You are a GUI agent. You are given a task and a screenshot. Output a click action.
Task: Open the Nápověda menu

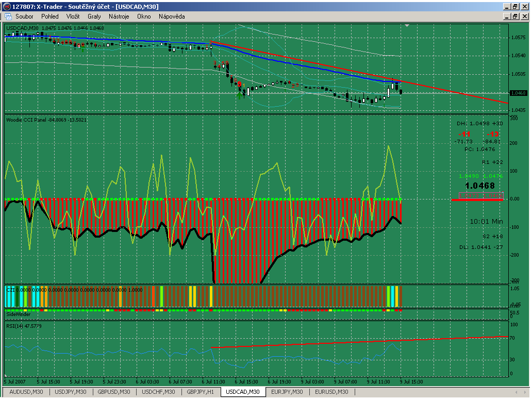172,16
